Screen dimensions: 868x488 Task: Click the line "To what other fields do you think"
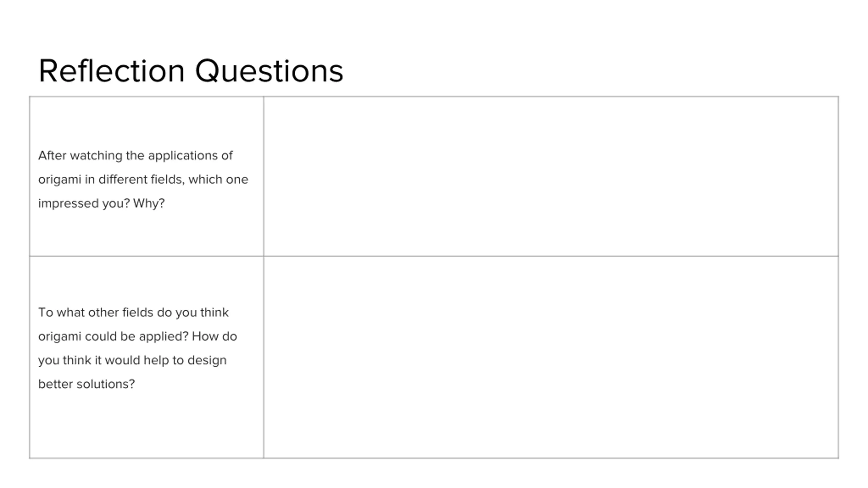click(x=133, y=312)
